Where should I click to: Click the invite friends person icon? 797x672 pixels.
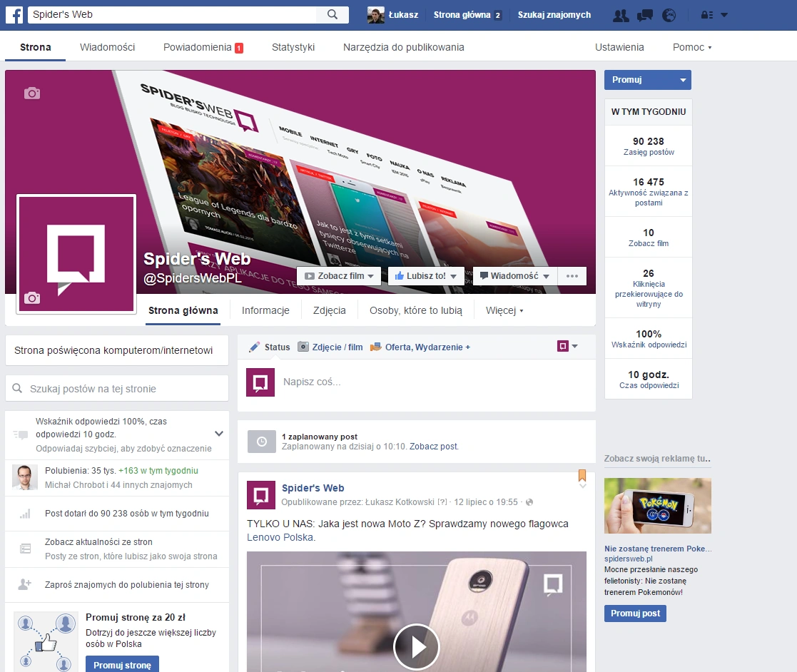[24, 584]
